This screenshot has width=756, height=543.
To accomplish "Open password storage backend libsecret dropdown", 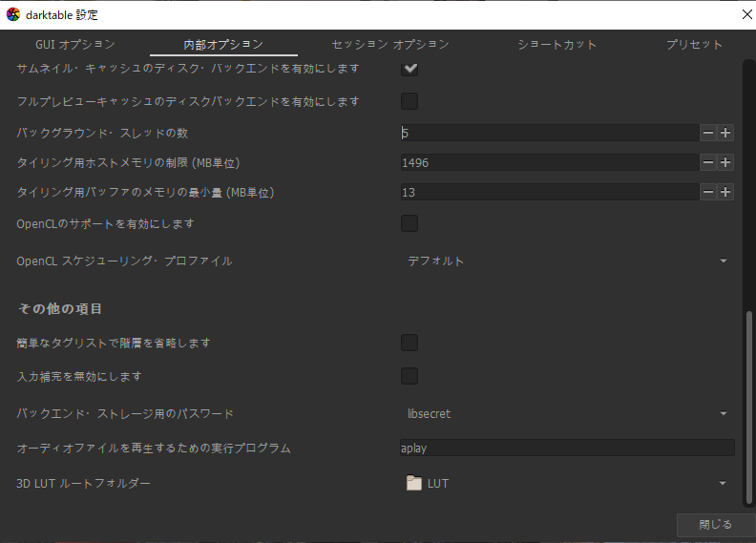I will click(x=567, y=413).
